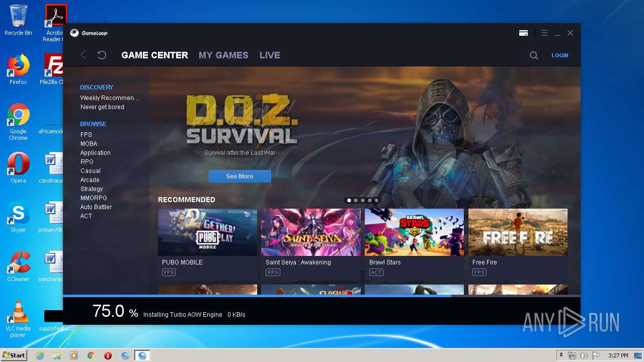Switch to the GAME CENTER tab
644x362 pixels.
pos(154,55)
